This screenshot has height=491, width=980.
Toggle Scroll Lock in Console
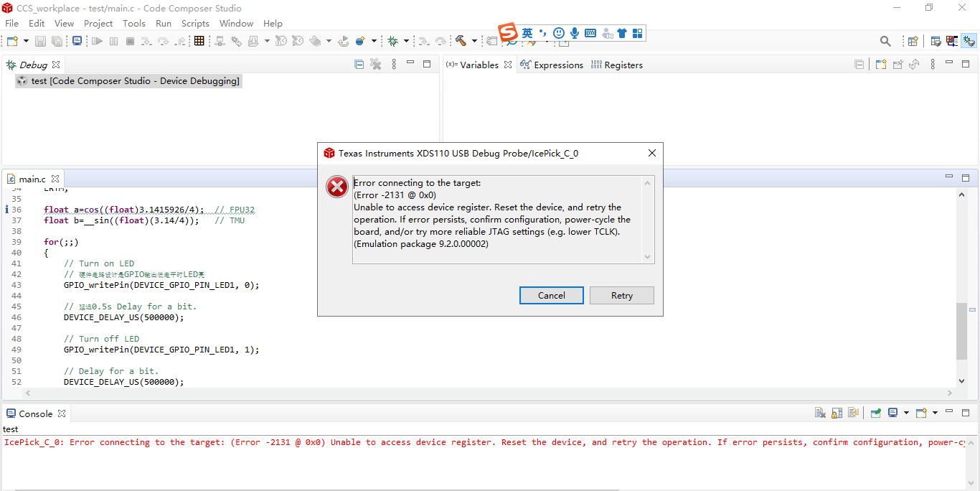pos(837,413)
